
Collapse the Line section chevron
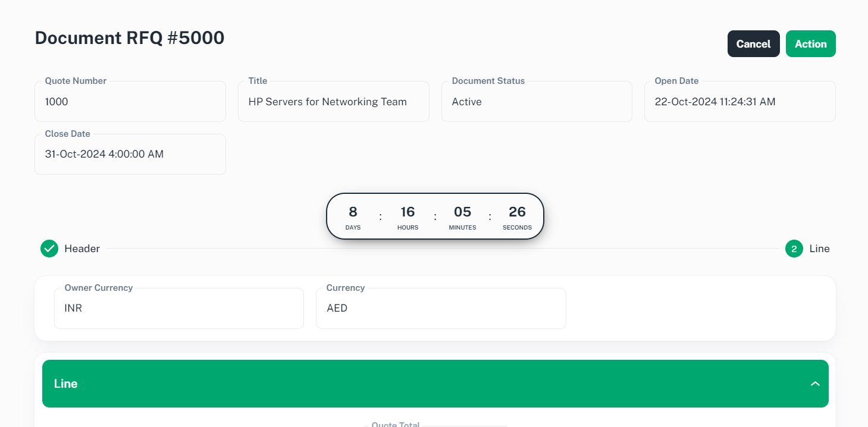tap(815, 384)
